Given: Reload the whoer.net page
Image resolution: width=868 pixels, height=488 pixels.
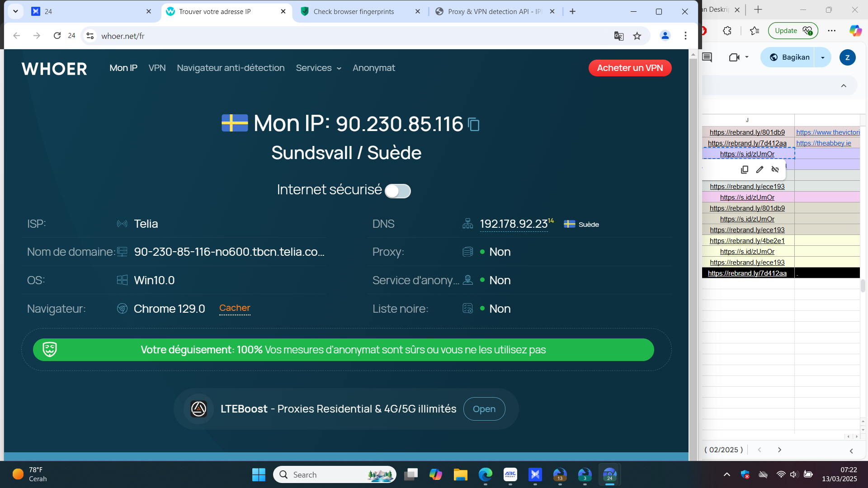Looking at the screenshot, I should point(57,36).
